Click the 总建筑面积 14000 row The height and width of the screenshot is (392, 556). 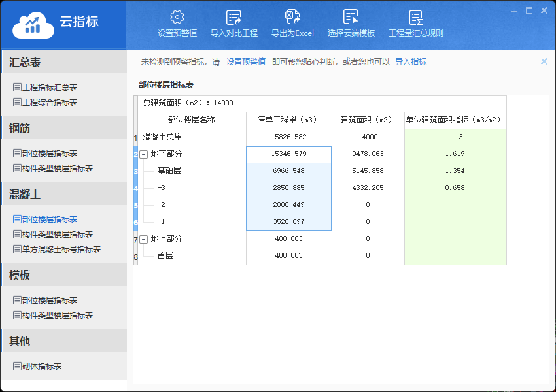pos(322,103)
